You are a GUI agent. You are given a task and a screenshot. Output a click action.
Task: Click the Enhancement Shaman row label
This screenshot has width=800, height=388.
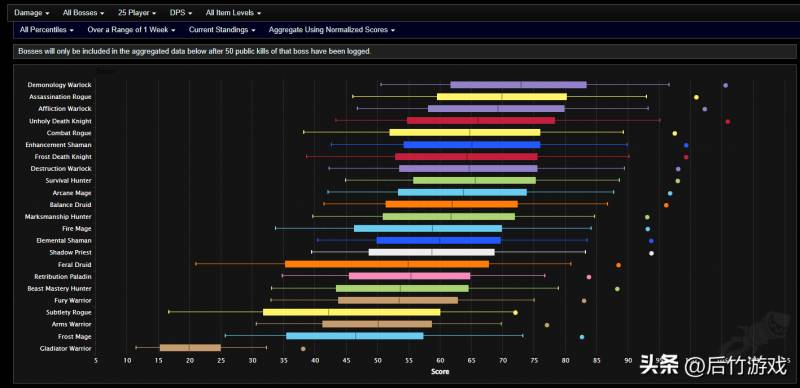click(59, 145)
